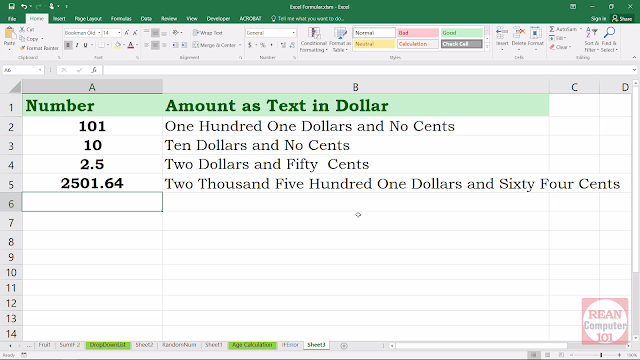Click the Percent Style icon
640x360 pixels.
tap(262, 45)
